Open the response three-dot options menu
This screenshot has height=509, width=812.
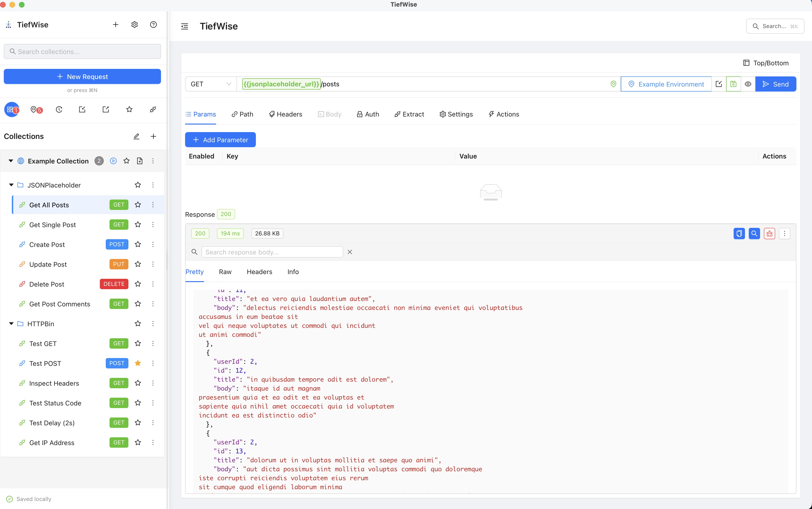[785, 234]
